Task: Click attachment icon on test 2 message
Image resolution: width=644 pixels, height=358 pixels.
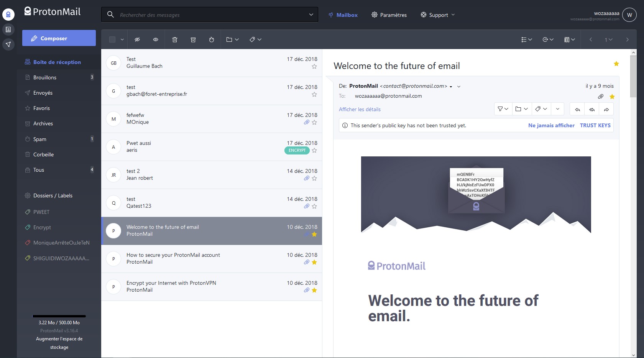Action: (307, 178)
